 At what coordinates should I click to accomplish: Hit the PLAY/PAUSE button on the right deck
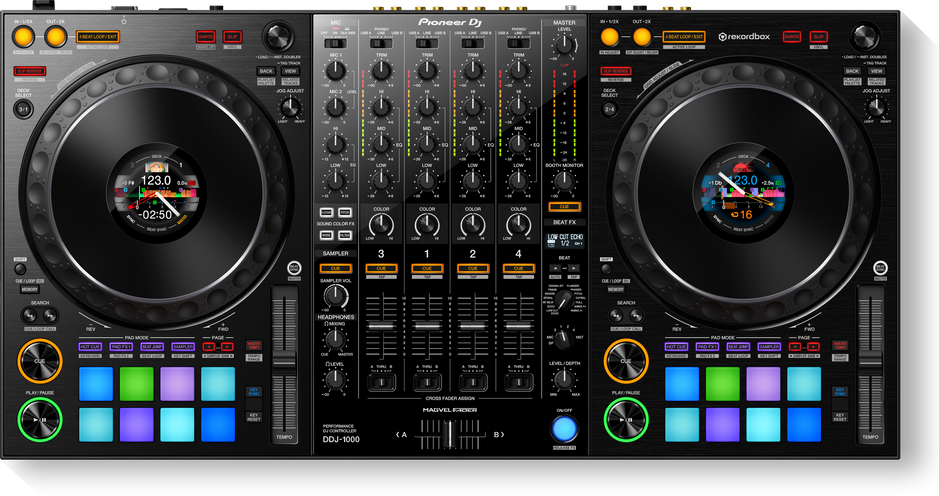click(x=626, y=419)
